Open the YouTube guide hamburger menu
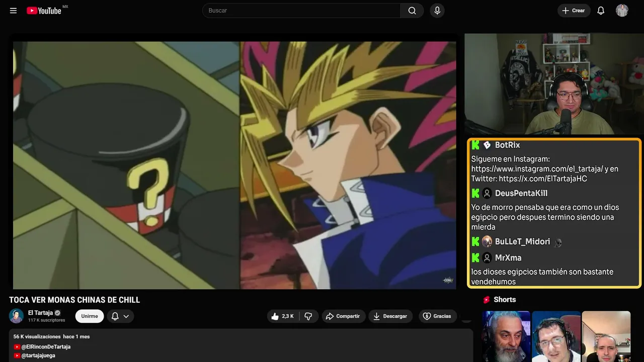The width and height of the screenshot is (644, 362). [13, 11]
